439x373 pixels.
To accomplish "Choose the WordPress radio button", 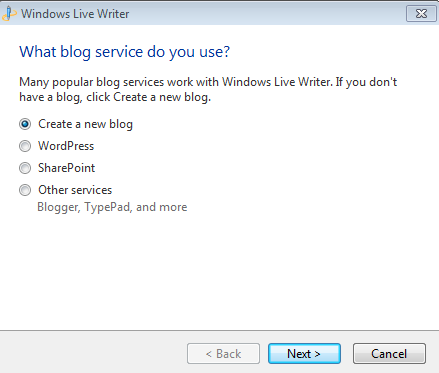I will tap(25, 146).
